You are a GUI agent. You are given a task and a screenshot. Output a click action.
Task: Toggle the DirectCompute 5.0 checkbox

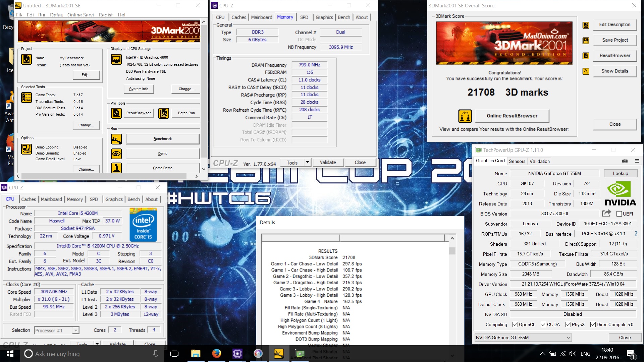click(593, 324)
